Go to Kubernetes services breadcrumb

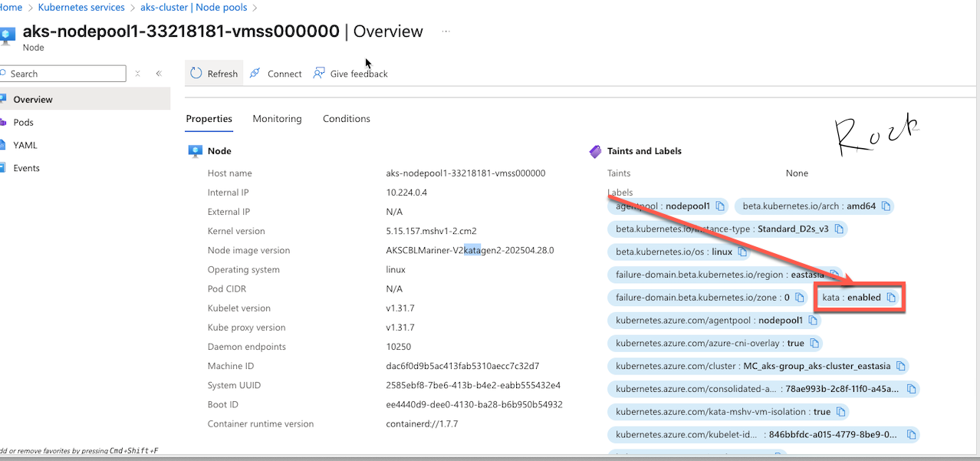click(x=81, y=7)
